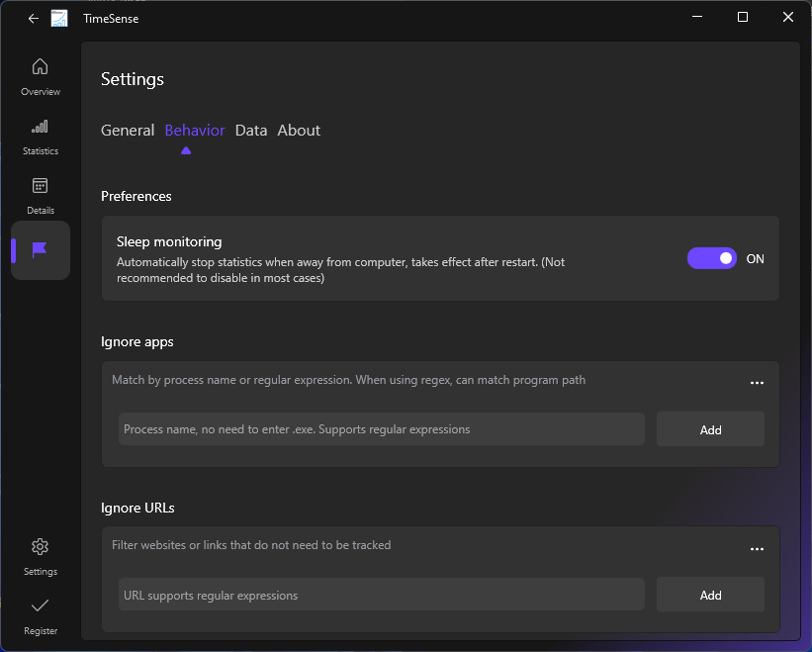Screen dimensions: 812x652
Task: Click the 'Filter websites or links' description
Action: pos(251,545)
